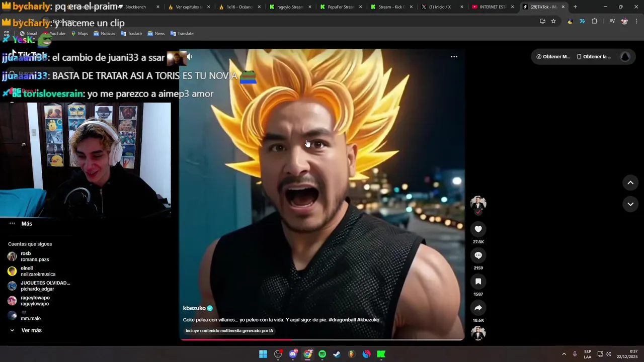Open the Chrome three-dot menu
The height and width of the screenshot is (362, 644).
click(636, 21)
